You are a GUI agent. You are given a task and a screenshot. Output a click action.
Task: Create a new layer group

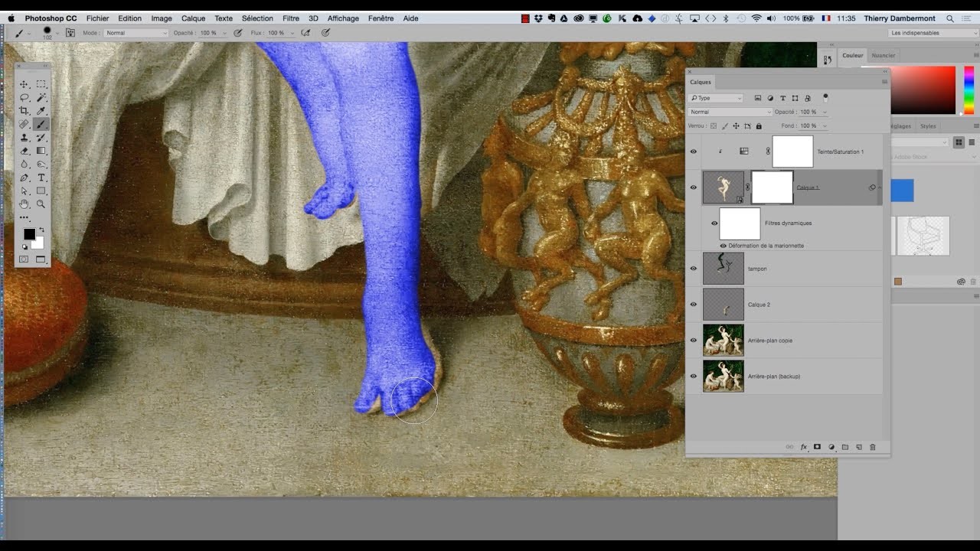845,447
